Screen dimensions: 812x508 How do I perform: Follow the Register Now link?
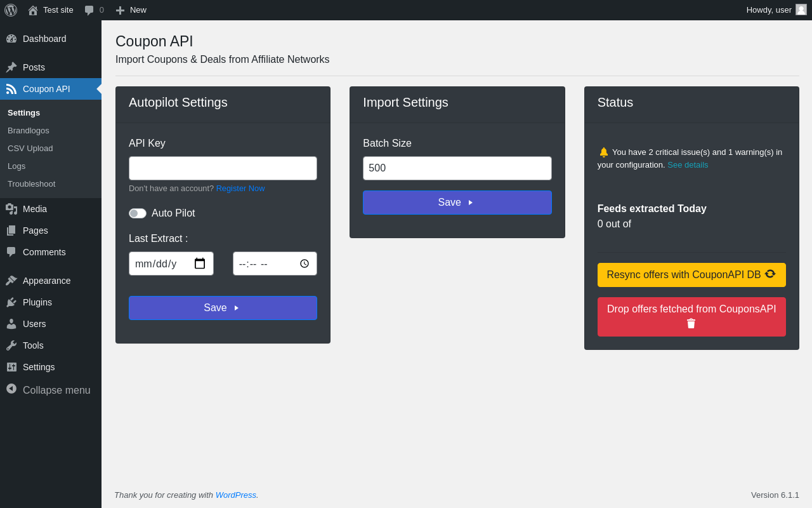point(240,189)
